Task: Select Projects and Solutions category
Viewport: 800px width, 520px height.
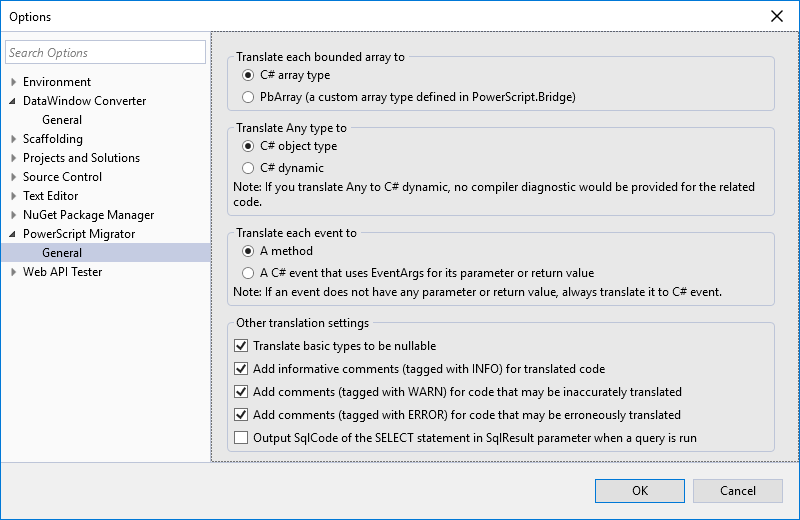Action: pyautogui.click(x=81, y=158)
